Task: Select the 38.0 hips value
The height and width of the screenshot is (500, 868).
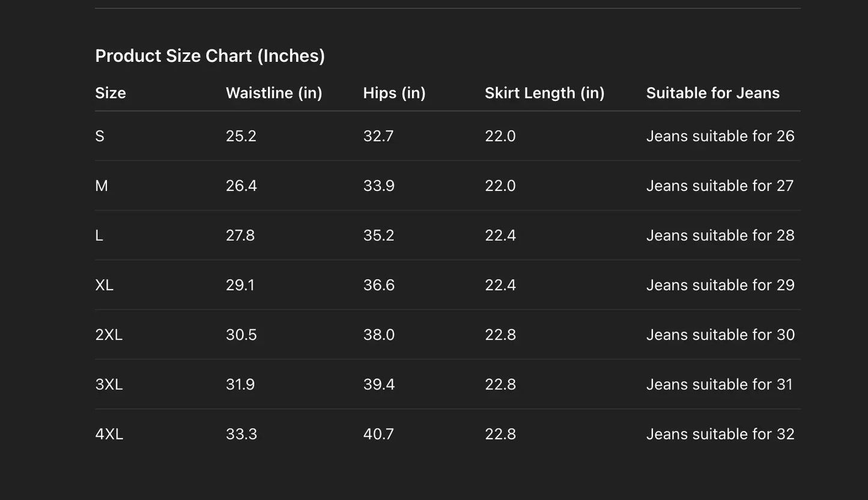Action: (x=378, y=335)
